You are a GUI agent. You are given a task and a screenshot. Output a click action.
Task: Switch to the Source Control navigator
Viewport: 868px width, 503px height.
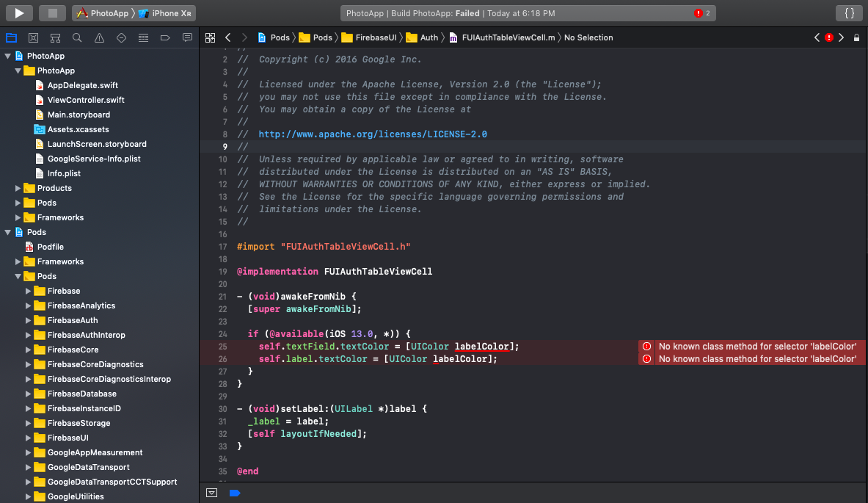tap(33, 37)
